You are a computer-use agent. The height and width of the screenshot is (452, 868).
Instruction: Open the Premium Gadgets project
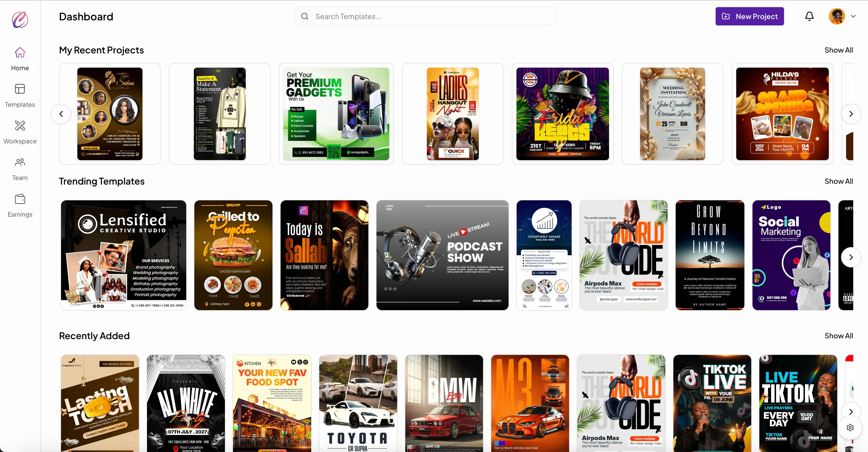[x=336, y=114]
